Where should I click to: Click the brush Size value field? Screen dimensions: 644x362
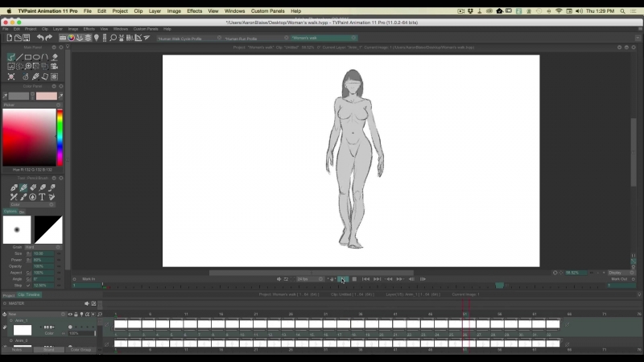click(43, 253)
